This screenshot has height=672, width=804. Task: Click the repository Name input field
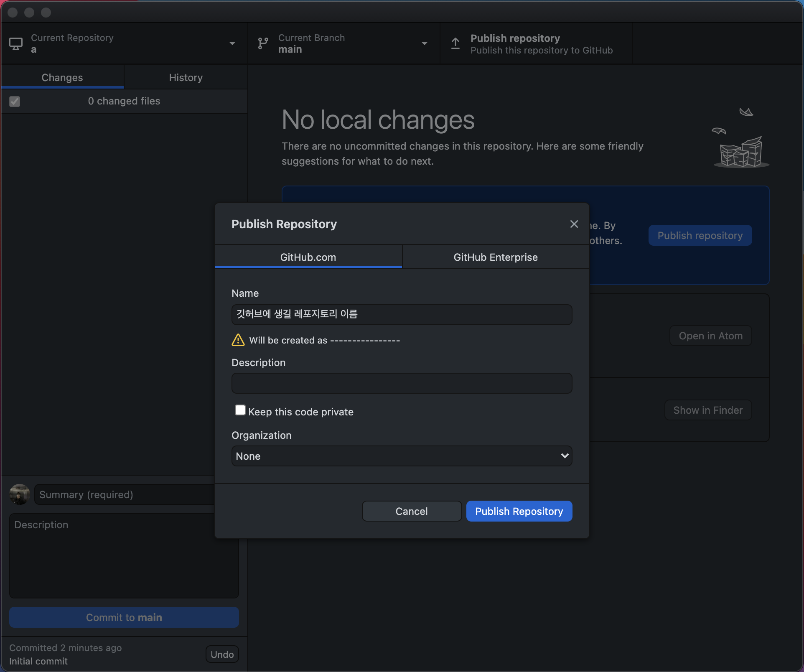(402, 314)
